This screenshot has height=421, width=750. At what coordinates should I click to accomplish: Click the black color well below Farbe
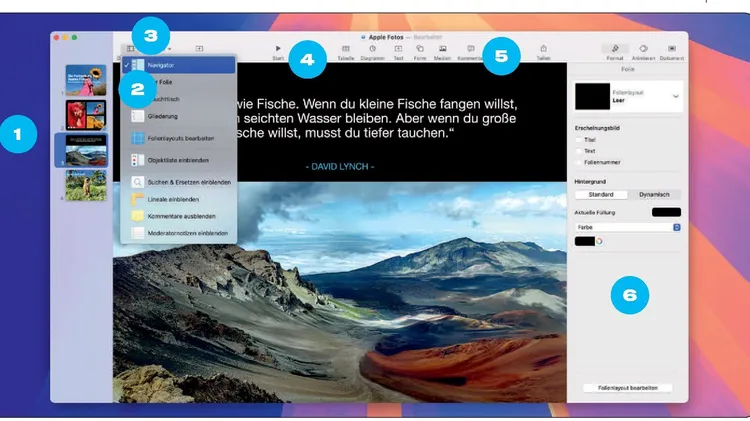(x=585, y=242)
